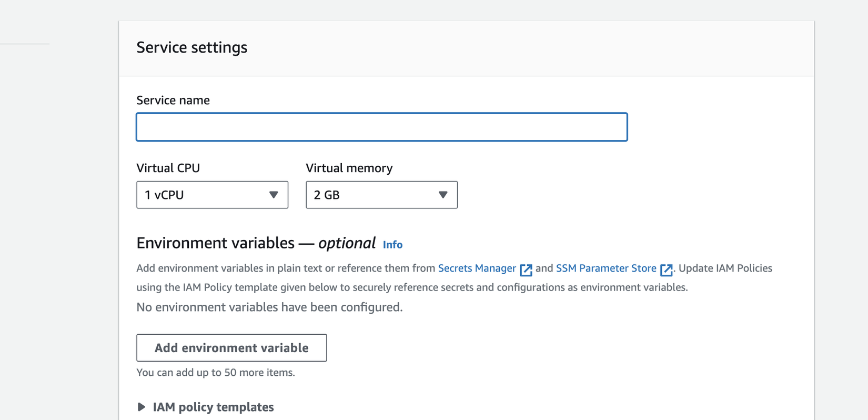Screen dimensions: 868x420
Task: Click the external-link icon after SSM Parameter Store
Action: pos(666,269)
